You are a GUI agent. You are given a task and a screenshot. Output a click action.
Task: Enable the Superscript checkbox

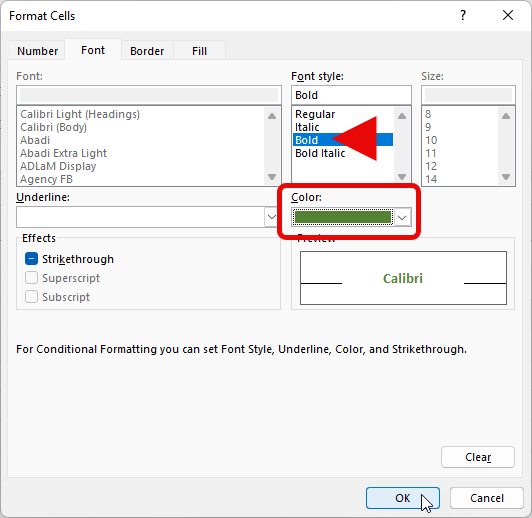point(31,278)
